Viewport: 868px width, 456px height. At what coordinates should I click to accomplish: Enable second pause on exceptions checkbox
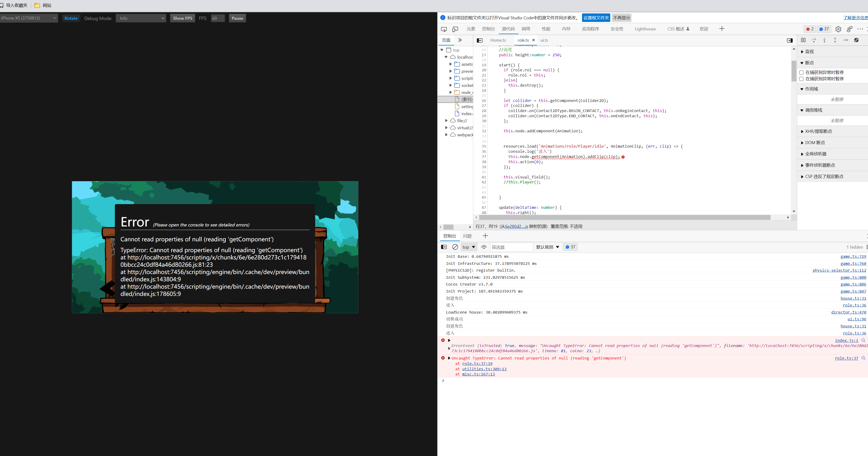click(x=802, y=79)
